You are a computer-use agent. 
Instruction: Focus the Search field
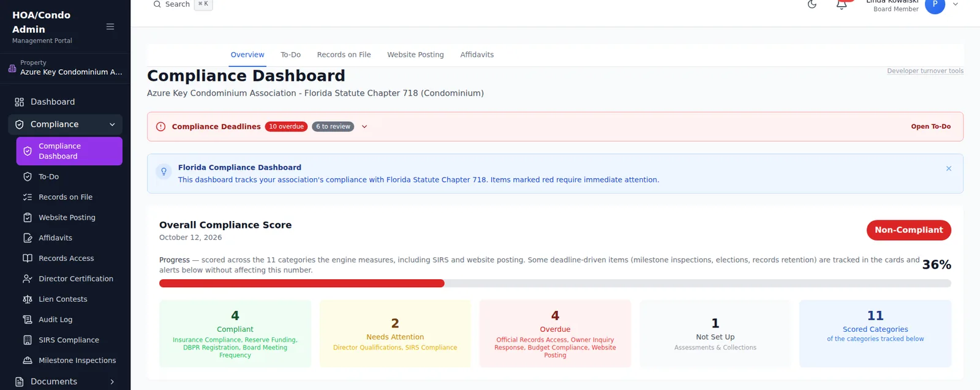(183, 4)
